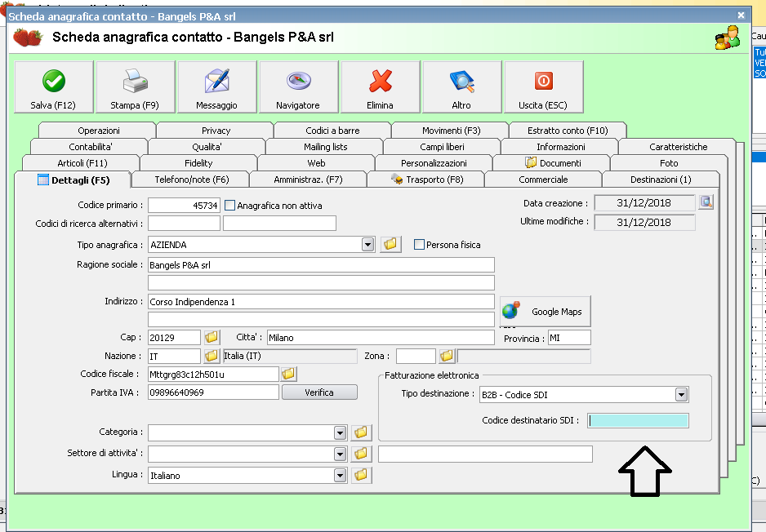
Task: Open the Codici a barre tab
Action: click(x=332, y=131)
